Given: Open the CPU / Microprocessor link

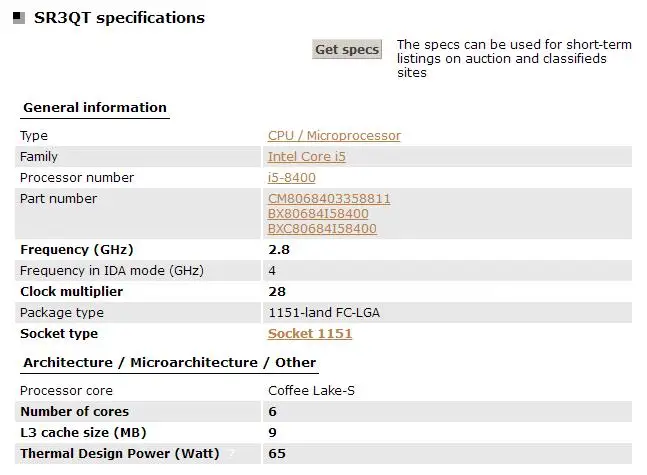Looking at the screenshot, I should 334,136.
